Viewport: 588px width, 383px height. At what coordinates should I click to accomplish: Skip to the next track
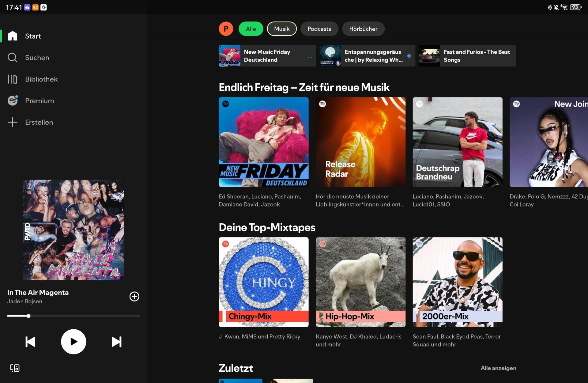(x=116, y=342)
